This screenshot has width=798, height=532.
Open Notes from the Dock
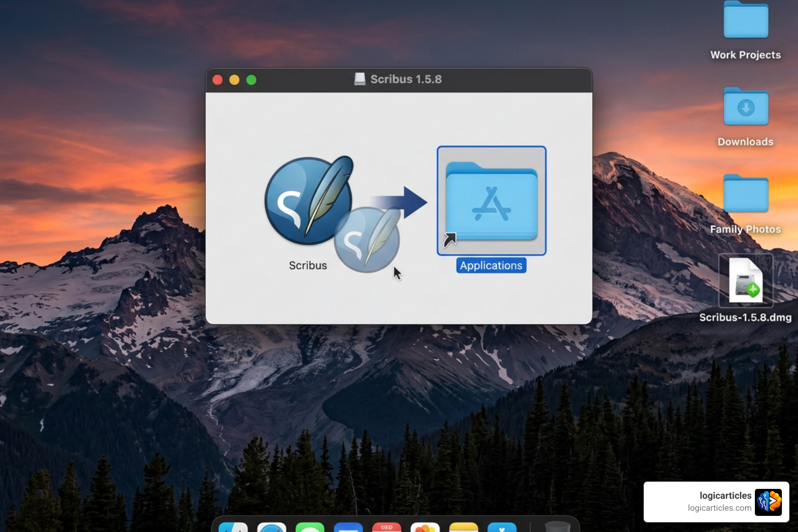click(463, 527)
